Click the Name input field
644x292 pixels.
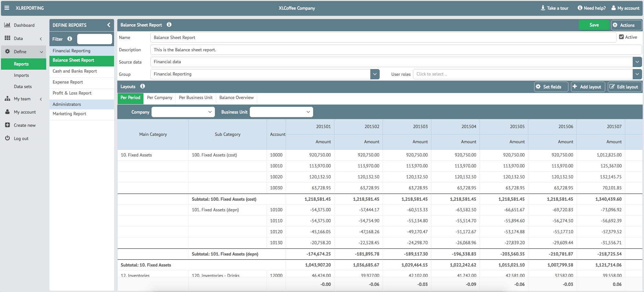pyautogui.click(x=383, y=37)
